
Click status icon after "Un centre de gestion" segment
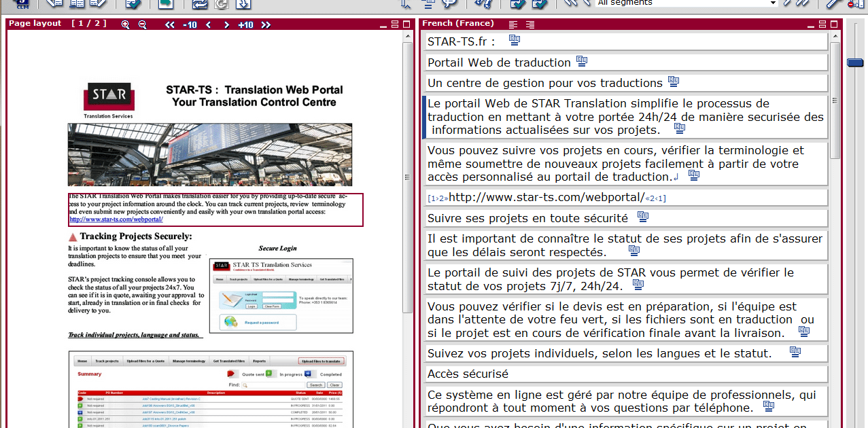(674, 82)
